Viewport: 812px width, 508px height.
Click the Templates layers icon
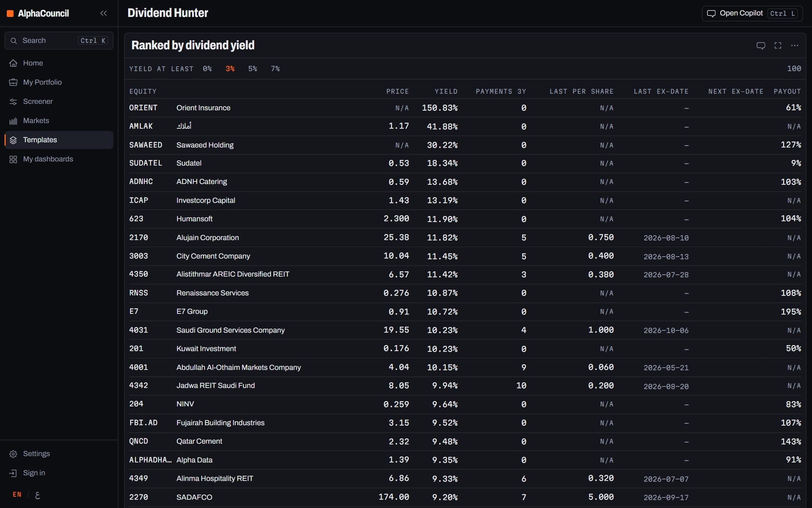pos(13,140)
